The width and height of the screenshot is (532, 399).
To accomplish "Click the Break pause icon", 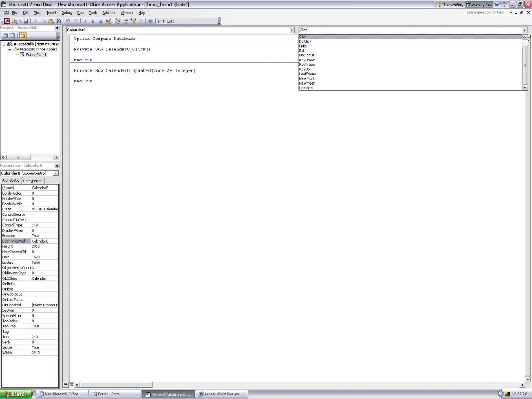I will tap(93, 21).
